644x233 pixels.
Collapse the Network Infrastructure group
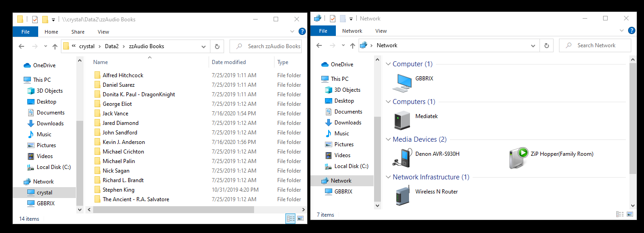388,177
